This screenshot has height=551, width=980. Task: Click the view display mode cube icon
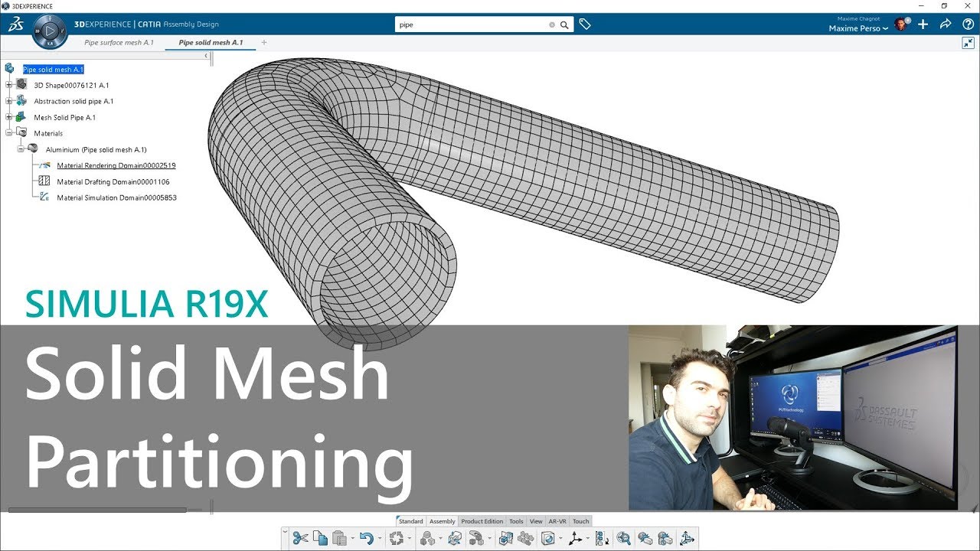547,538
